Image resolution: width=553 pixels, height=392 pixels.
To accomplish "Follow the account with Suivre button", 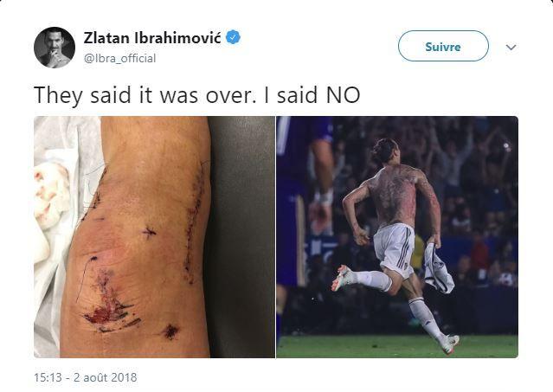I will (443, 46).
